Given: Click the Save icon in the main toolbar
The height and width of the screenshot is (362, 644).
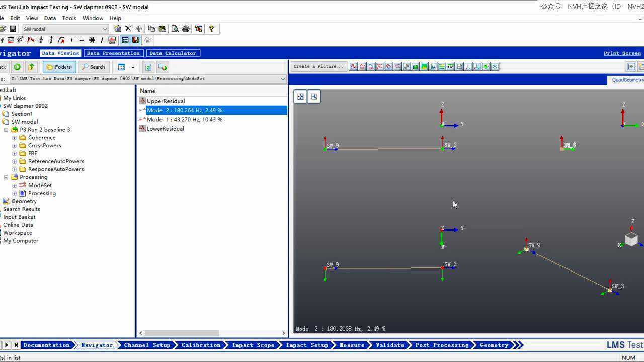Looking at the screenshot, I should (13, 29).
